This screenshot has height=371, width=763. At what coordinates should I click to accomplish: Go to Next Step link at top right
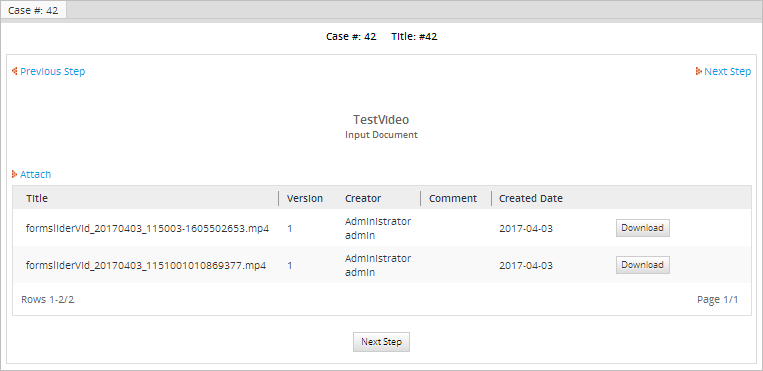pyautogui.click(x=727, y=72)
